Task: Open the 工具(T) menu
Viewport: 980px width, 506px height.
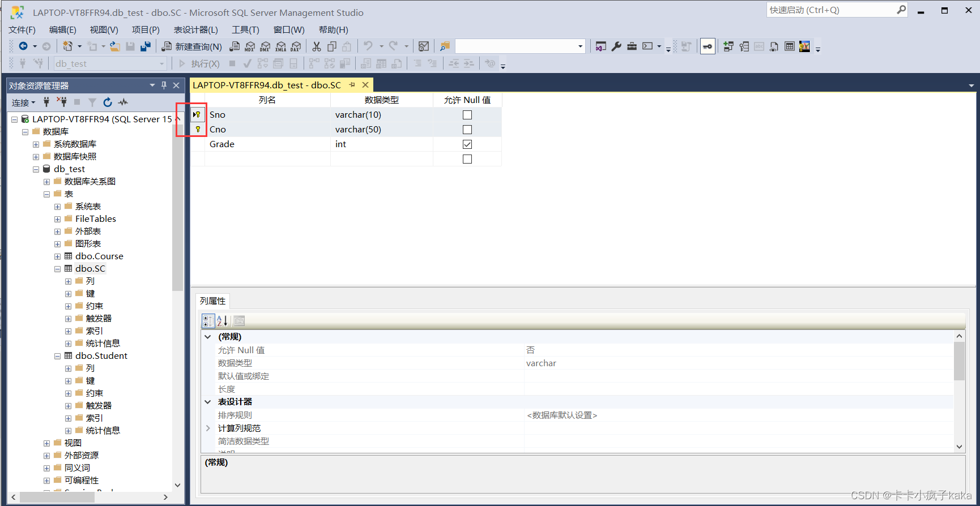Action: (245, 30)
